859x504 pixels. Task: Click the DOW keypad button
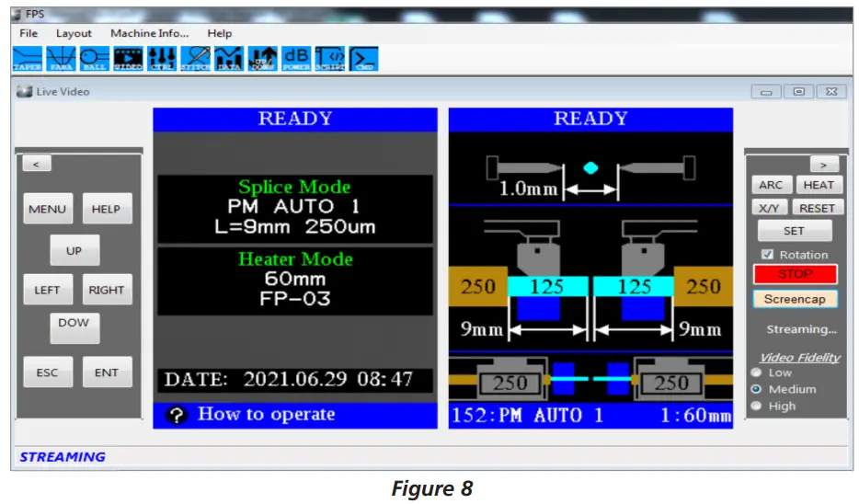coord(74,328)
